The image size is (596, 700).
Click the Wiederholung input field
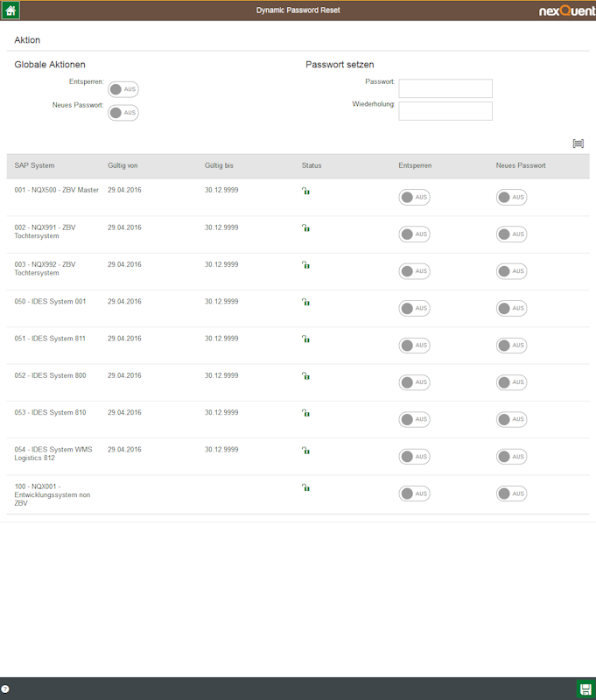coord(445,111)
